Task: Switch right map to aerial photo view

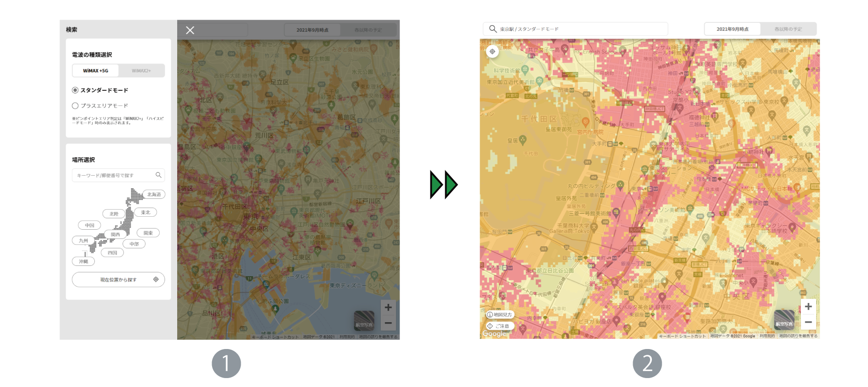Action: pos(784,320)
